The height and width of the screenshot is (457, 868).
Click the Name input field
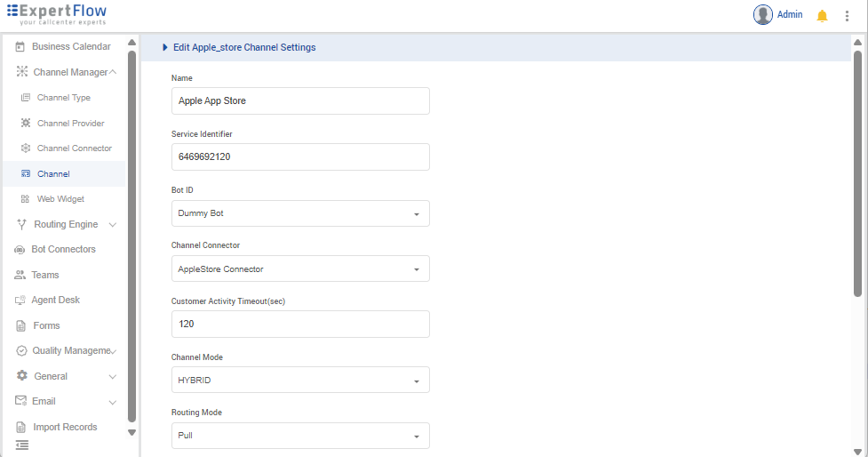[300, 100]
